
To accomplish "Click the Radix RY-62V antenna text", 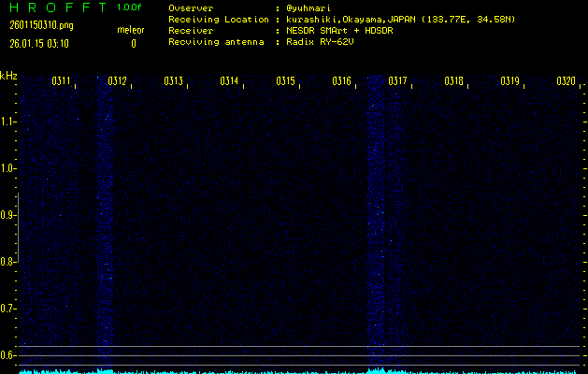I will click(x=320, y=42).
